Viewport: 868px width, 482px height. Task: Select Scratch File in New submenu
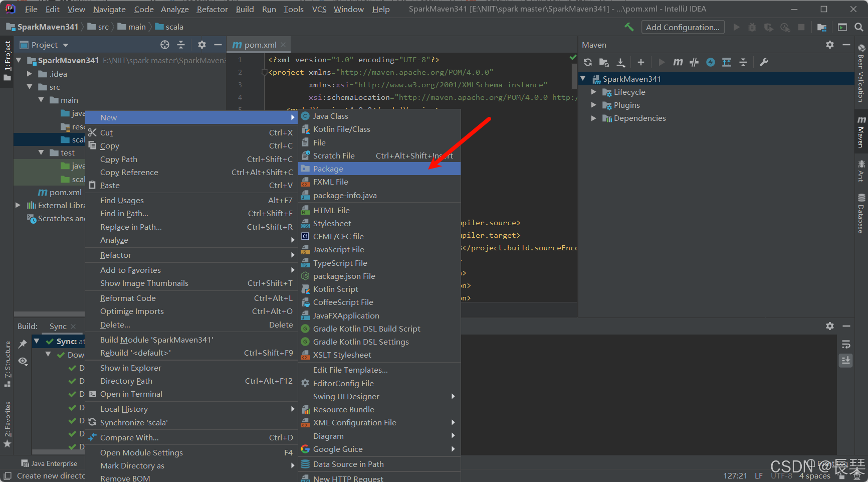point(379,155)
